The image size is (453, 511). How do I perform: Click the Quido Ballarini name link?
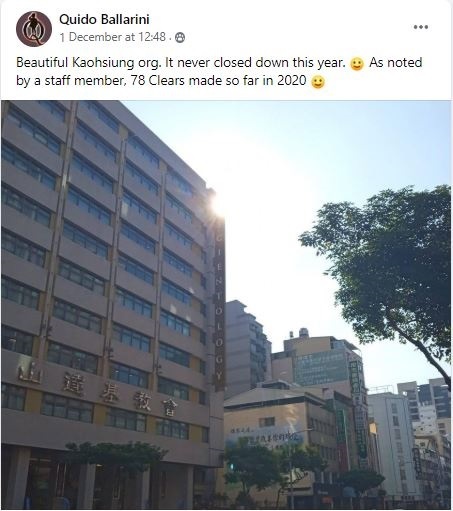pos(104,19)
